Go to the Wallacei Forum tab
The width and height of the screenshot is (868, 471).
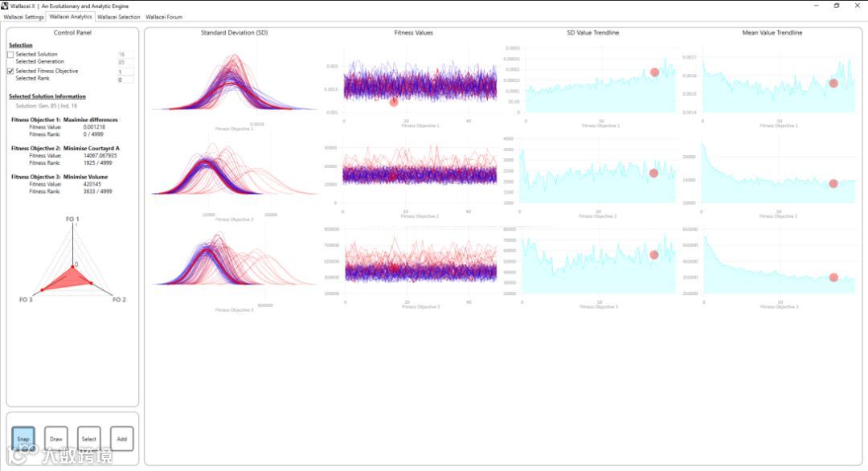pos(164,17)
